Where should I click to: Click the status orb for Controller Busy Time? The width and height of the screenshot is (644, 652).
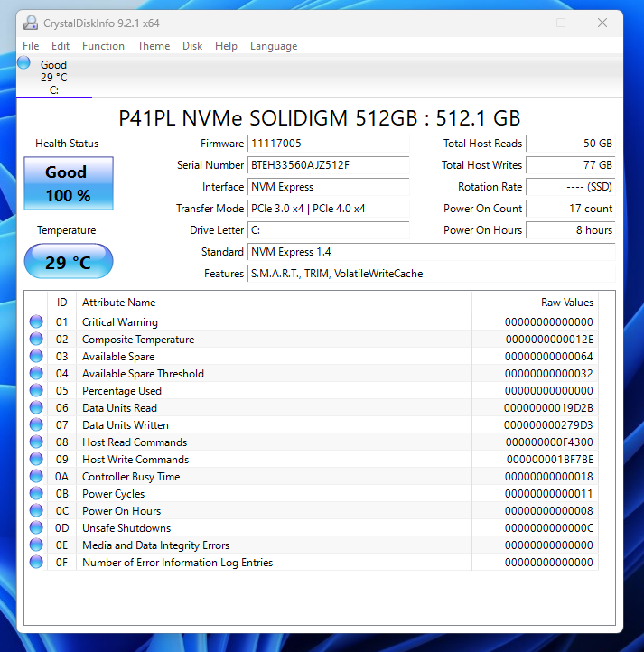coord(36,476)
